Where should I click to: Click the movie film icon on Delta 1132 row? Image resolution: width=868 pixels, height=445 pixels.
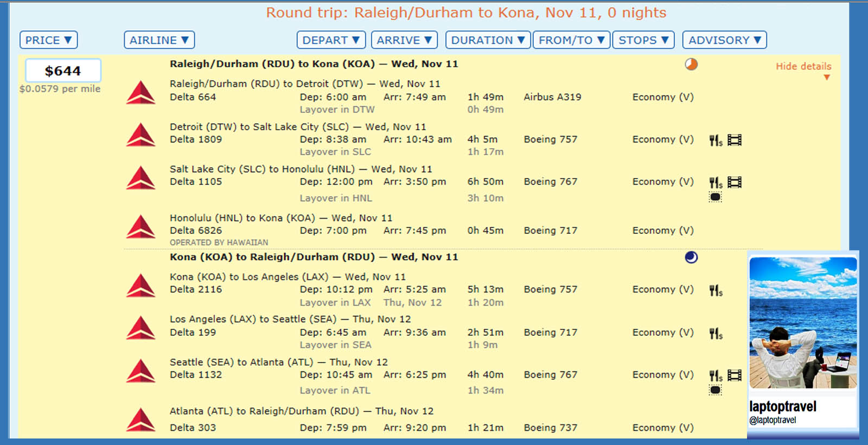pos(735,376)
